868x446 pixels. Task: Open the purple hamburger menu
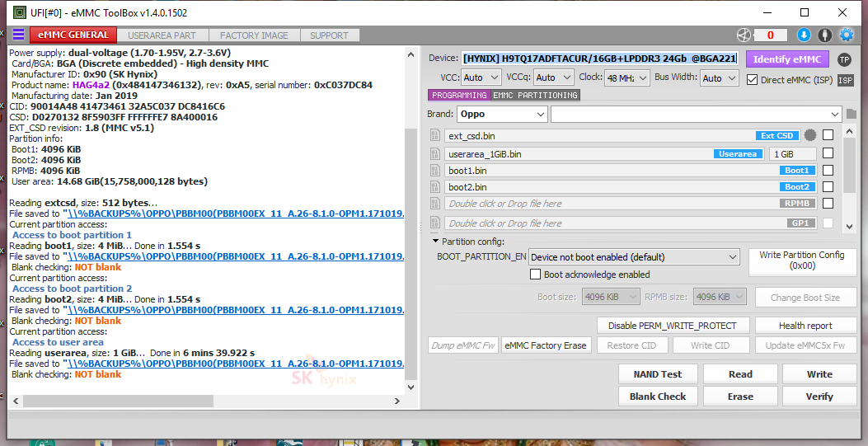pyautogui.click(x=18, y=35)
